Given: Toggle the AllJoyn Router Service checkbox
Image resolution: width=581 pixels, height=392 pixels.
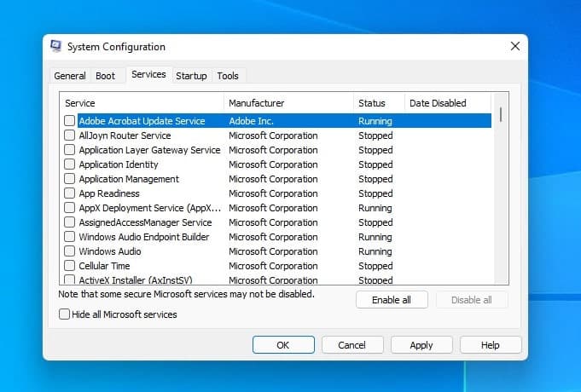Looking at the screenshot, I should [69, 135].
